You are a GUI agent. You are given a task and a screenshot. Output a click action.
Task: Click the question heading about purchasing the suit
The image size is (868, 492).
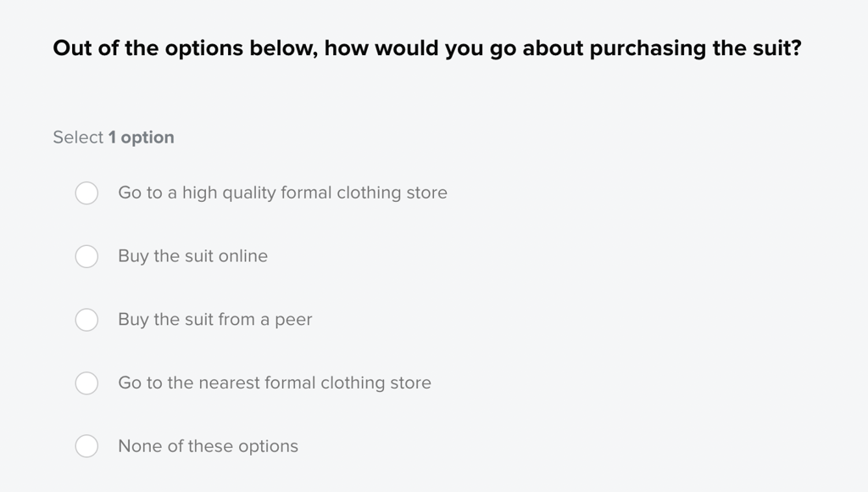click(427, 48)
